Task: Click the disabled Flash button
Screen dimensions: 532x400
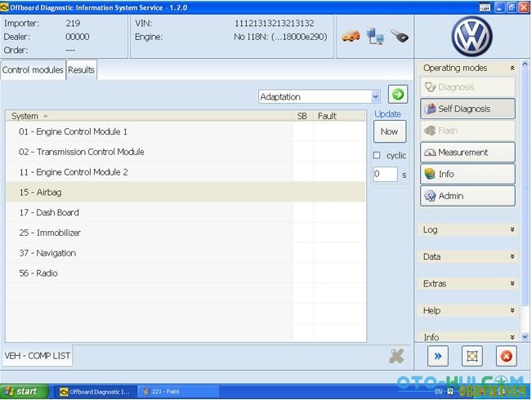Action: pyautogui.click(x=467, y=131)
